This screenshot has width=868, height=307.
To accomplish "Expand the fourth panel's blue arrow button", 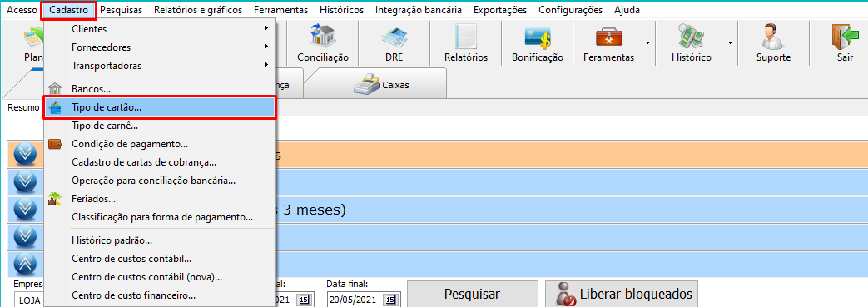I will tap(24, 236).
